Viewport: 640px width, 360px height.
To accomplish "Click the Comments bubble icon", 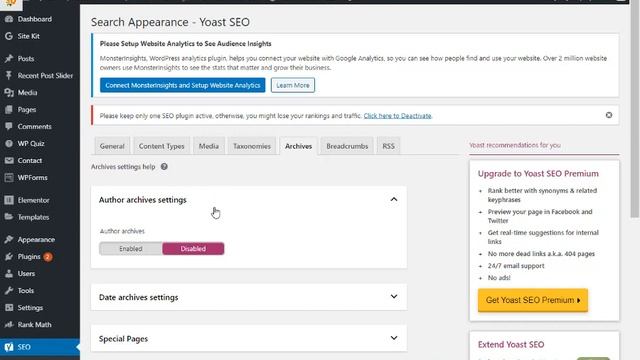I will click(9, 127).
